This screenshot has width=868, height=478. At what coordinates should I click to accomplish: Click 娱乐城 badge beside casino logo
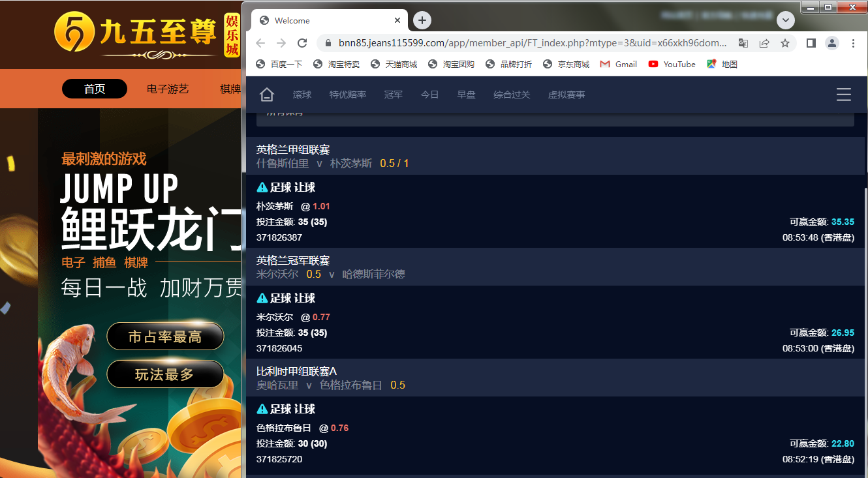click(232, 35)
